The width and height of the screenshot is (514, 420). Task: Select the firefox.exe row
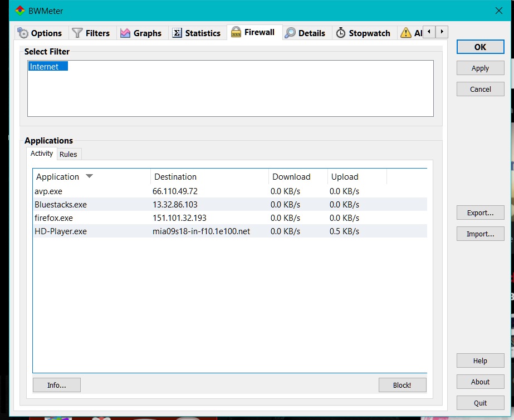click(x=230, y=218)
